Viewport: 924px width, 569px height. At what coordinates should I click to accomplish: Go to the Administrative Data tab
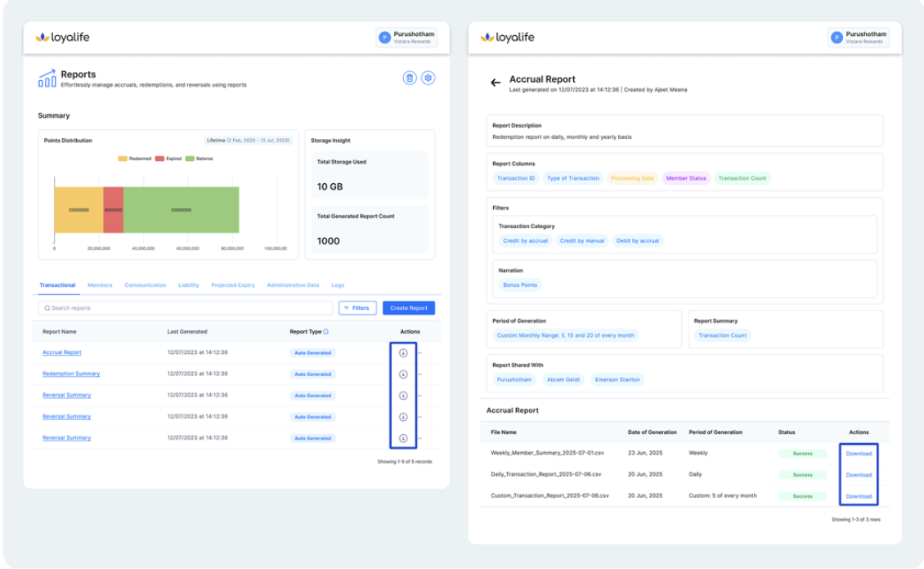tap(293, 285)
